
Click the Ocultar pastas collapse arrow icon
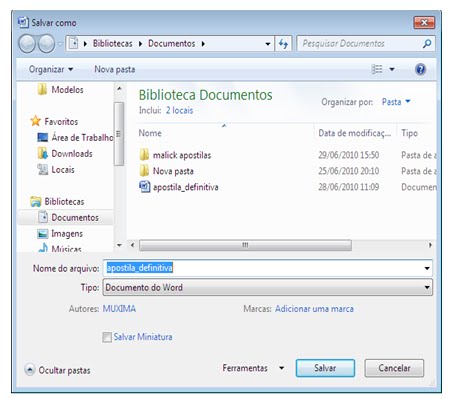(30, 370)
